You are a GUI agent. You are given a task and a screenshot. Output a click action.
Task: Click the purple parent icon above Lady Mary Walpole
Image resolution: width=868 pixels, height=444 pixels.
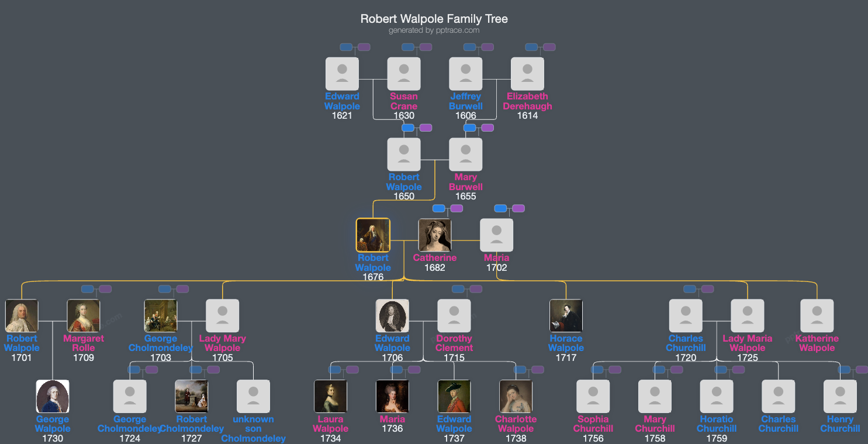pyautogui.click(x=183, y=288)
